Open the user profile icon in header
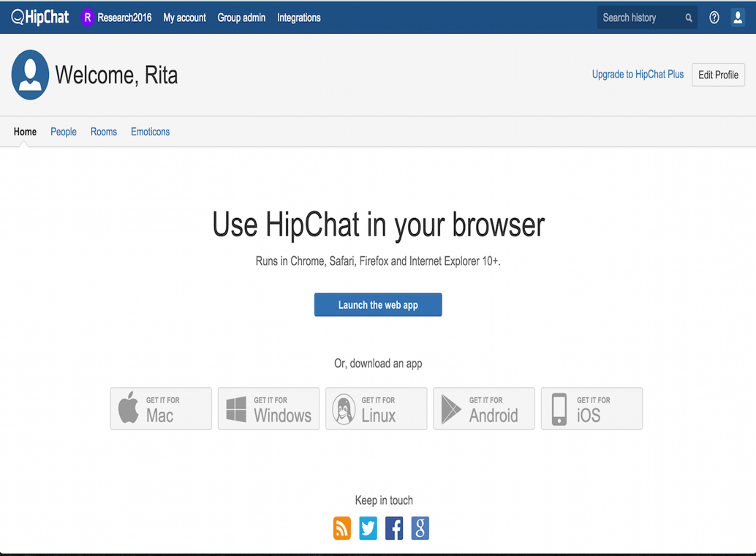This screenshot has width=756, height=556. point(738,18)
